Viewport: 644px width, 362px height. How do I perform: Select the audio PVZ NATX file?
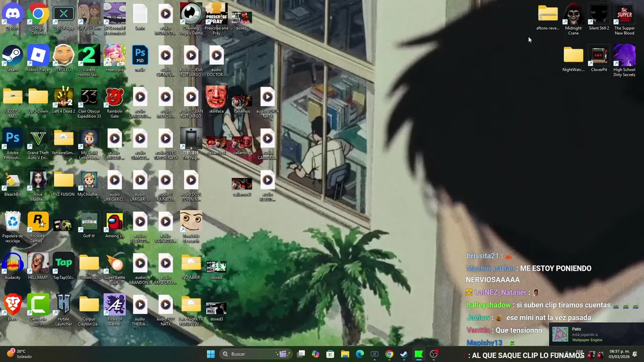(x=166, y=311)
